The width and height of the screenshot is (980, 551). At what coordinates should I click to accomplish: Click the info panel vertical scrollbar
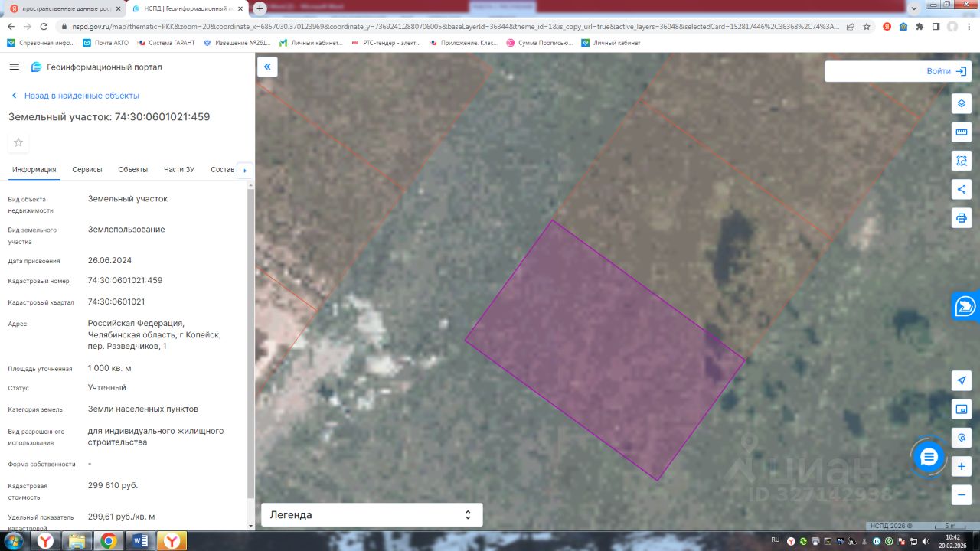coord(250,344)
